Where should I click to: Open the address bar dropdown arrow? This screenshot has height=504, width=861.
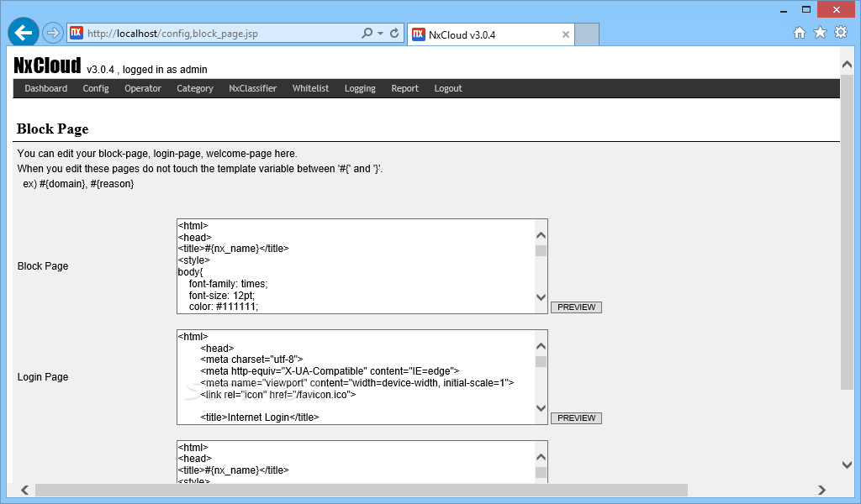click(380, 34)
